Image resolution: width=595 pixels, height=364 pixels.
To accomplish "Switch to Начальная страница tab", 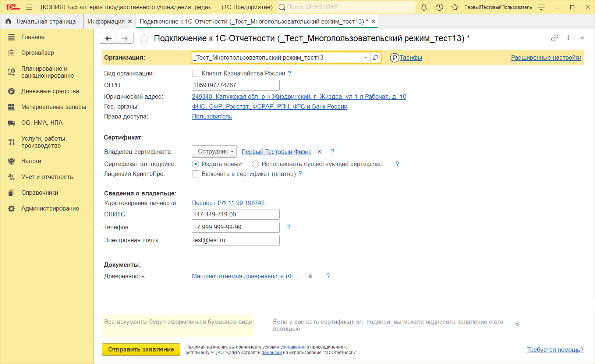I will (42, 21).
